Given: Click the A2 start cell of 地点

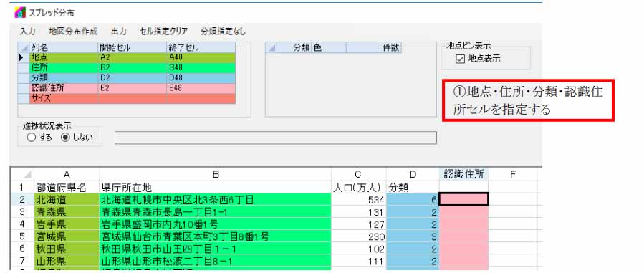Looking at the screenshot, I should click(x=133, y=57).
